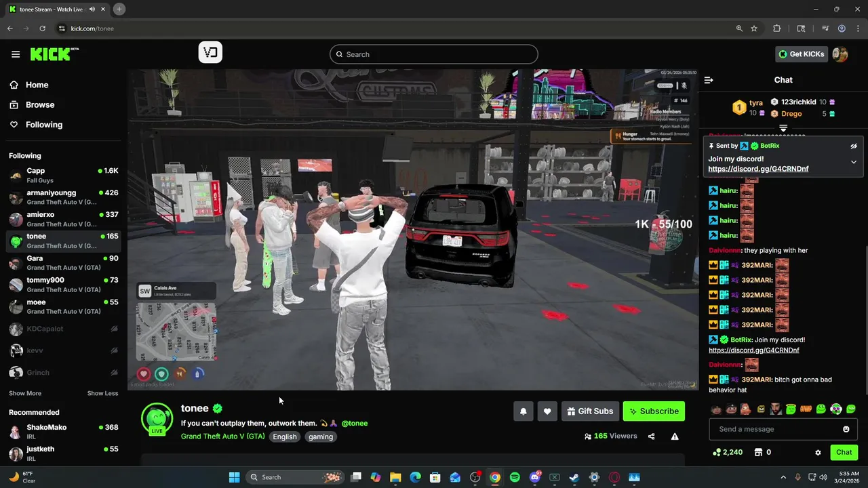Open recommended channel justketh

click(x=64, y=453)
